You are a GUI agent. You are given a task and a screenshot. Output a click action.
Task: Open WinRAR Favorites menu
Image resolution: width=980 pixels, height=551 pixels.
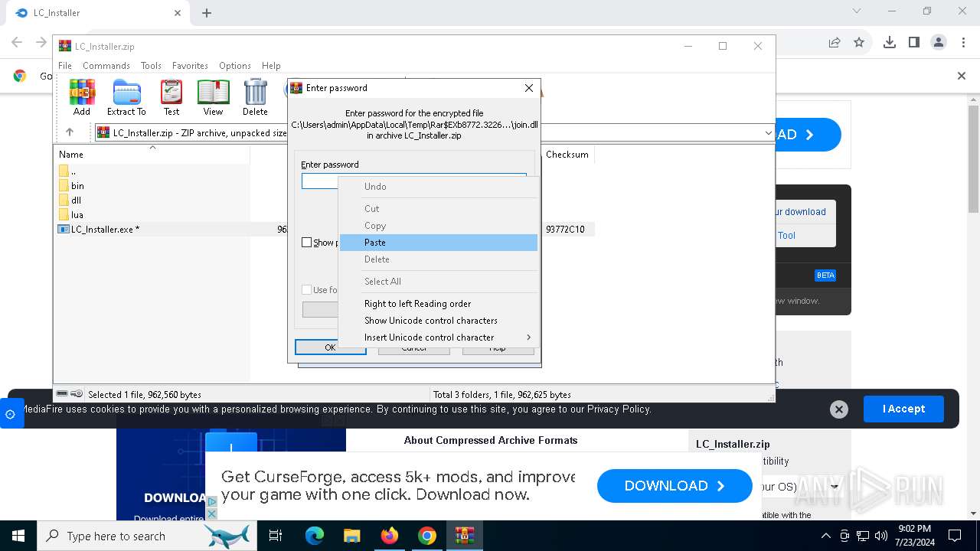(190, 66)
